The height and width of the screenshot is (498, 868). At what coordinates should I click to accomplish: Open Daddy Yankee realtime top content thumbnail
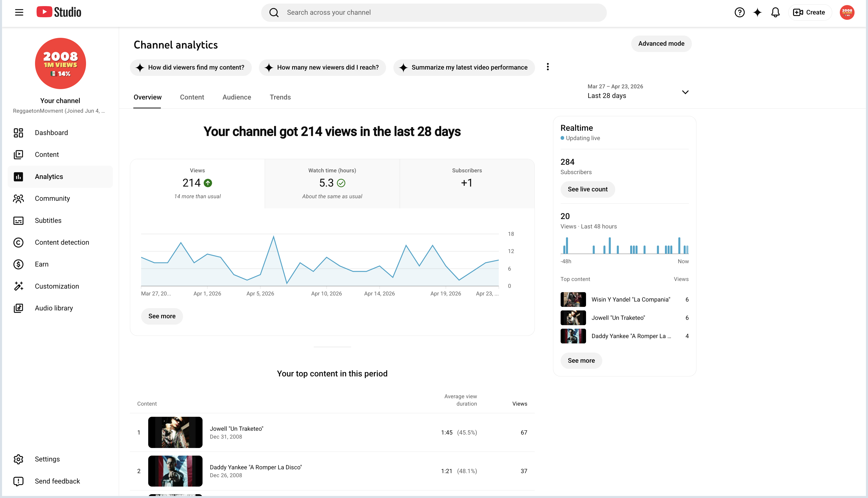click(573, 336)
